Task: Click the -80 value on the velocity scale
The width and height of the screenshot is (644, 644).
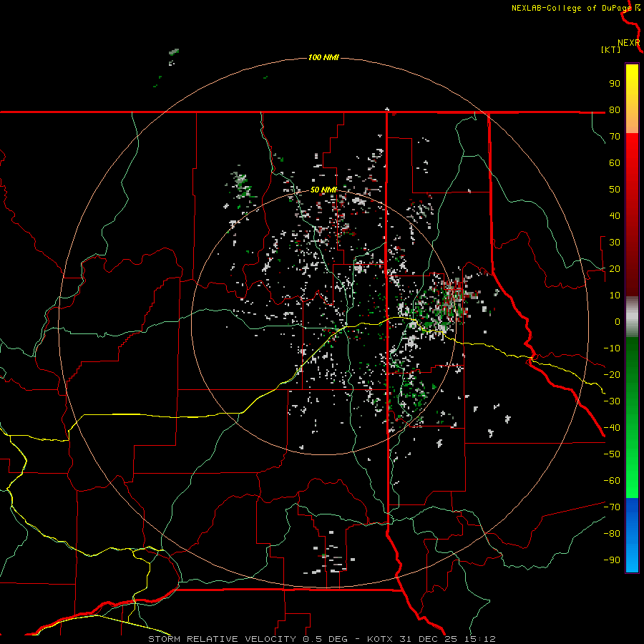Action: (x=612, y=534)
